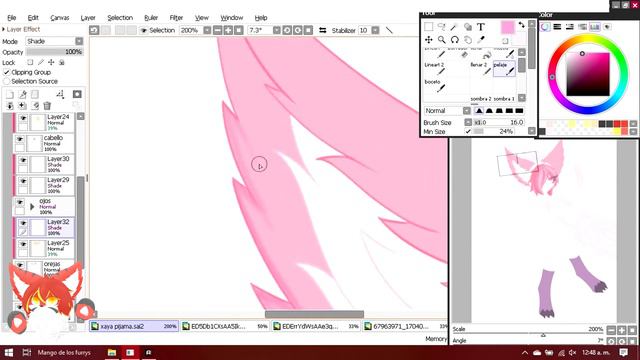Switch to the xaya pijama.sai2 document
Screen dimensions: 640x360
click(134, 327)
